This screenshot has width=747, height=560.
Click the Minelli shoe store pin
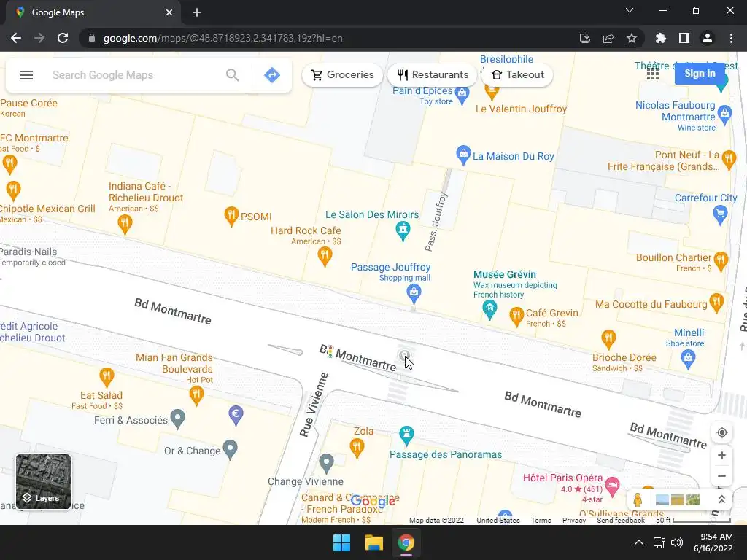point(688,359)
